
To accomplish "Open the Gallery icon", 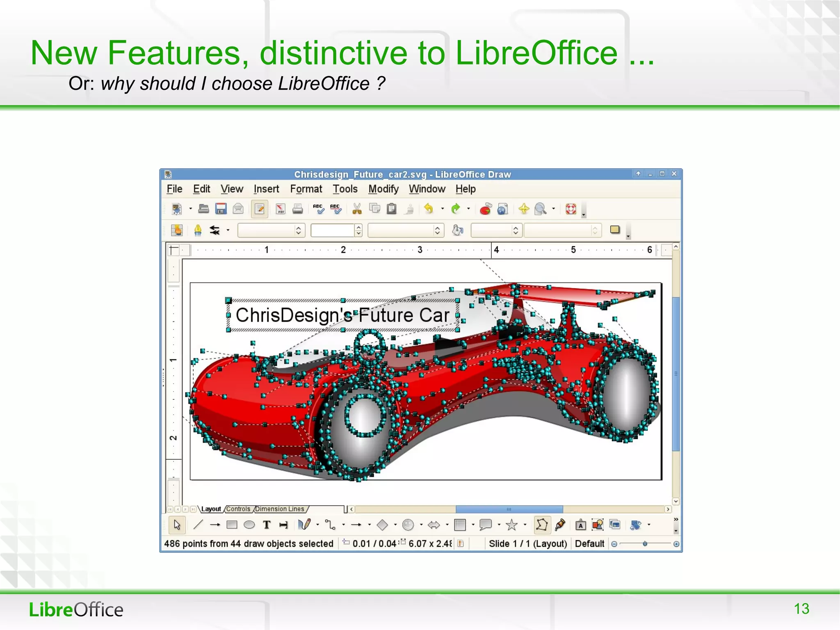I will pos(615,525).
